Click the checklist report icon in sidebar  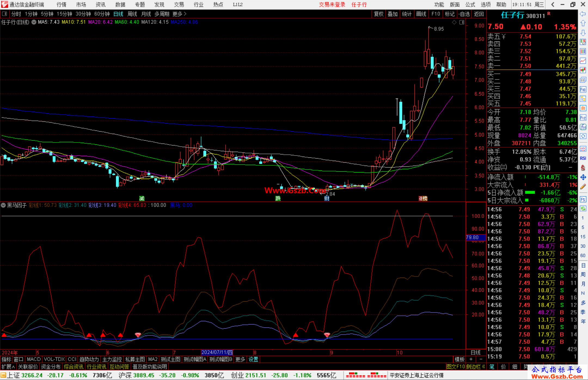click(583, 42)
